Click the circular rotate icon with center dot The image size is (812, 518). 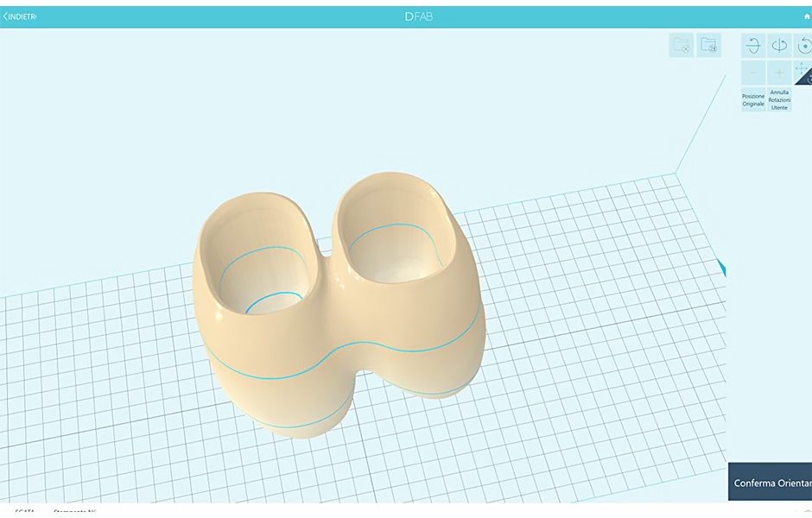803,46
